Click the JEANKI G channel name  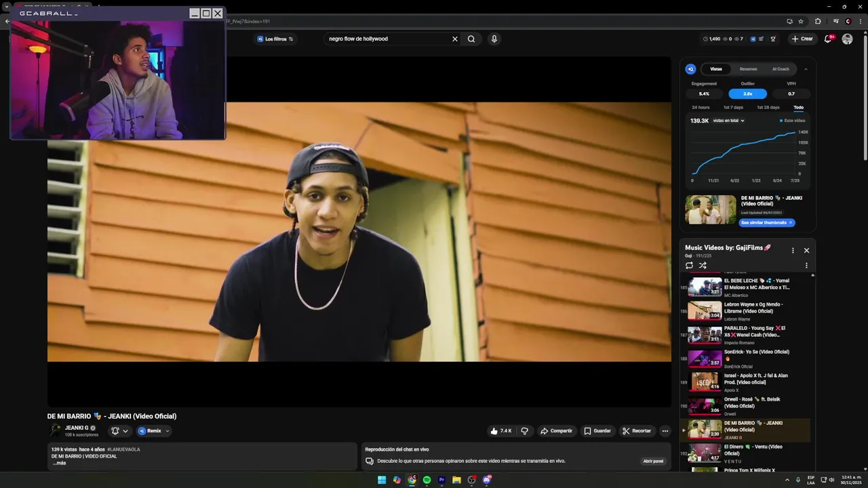[x=77, y=428]
